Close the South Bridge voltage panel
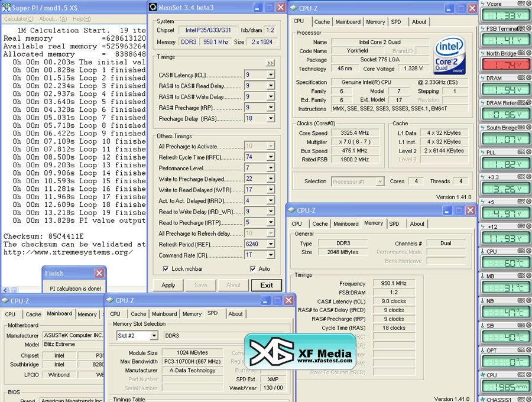Screen dimensions: 532x402 (x=528, y=127)
